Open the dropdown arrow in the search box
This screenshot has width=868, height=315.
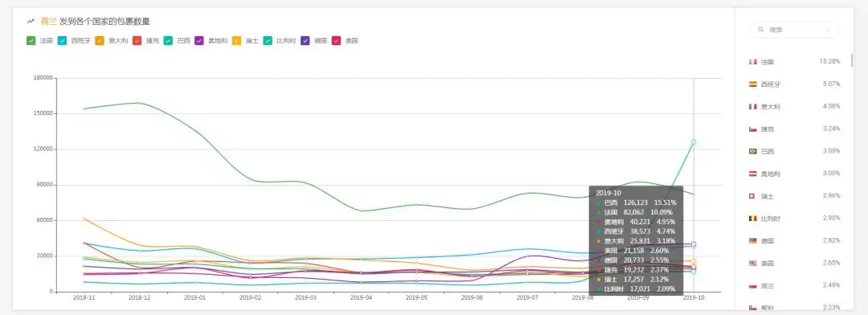pyautogui.click(x=828, y=30)
